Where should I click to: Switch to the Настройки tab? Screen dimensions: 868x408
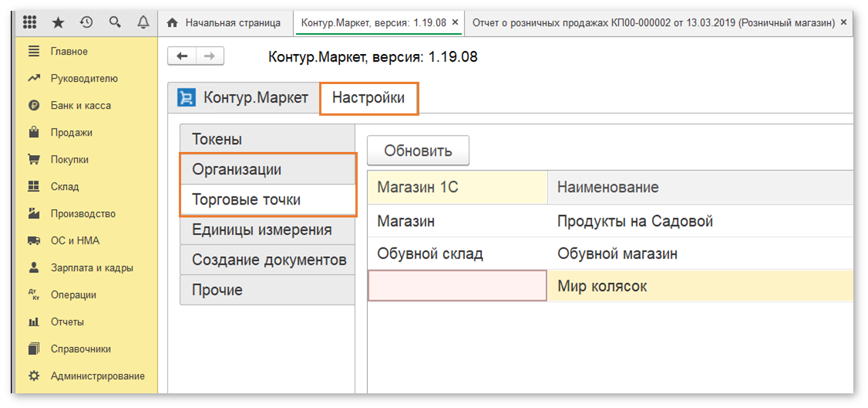tap(368, 99)
